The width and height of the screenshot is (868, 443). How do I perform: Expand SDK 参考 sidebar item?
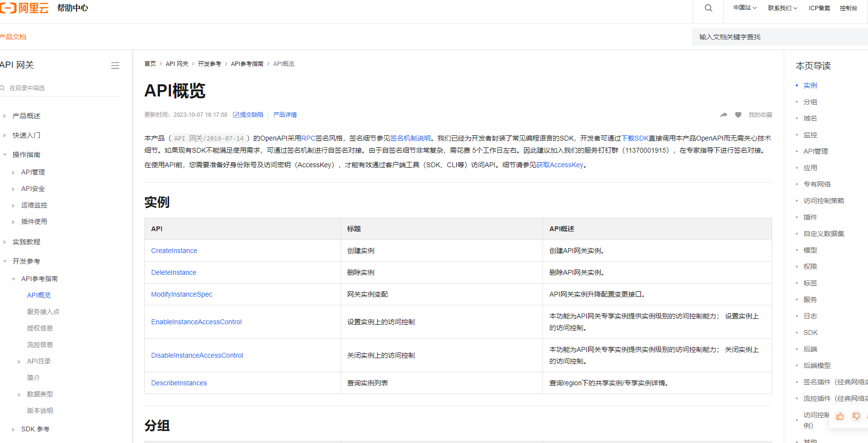tap(14, 429)
